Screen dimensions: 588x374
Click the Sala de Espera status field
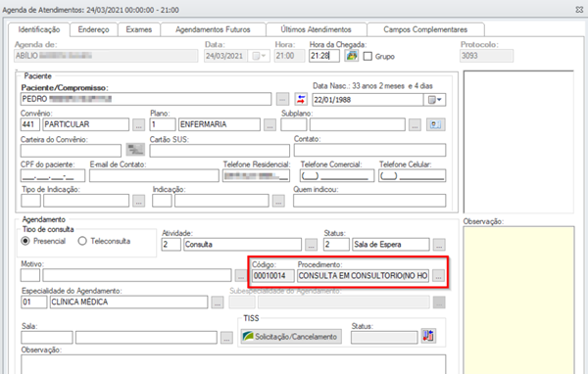click(x=391, y=245)
